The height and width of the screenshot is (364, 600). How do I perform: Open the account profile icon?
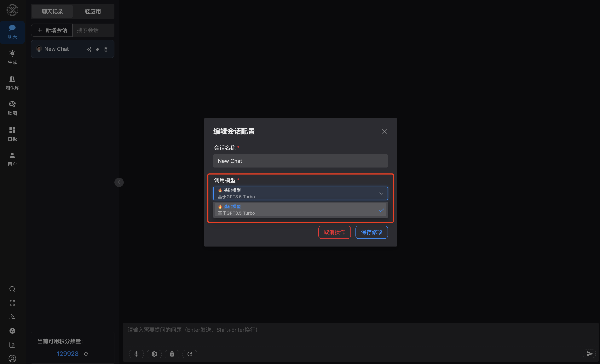12,359
